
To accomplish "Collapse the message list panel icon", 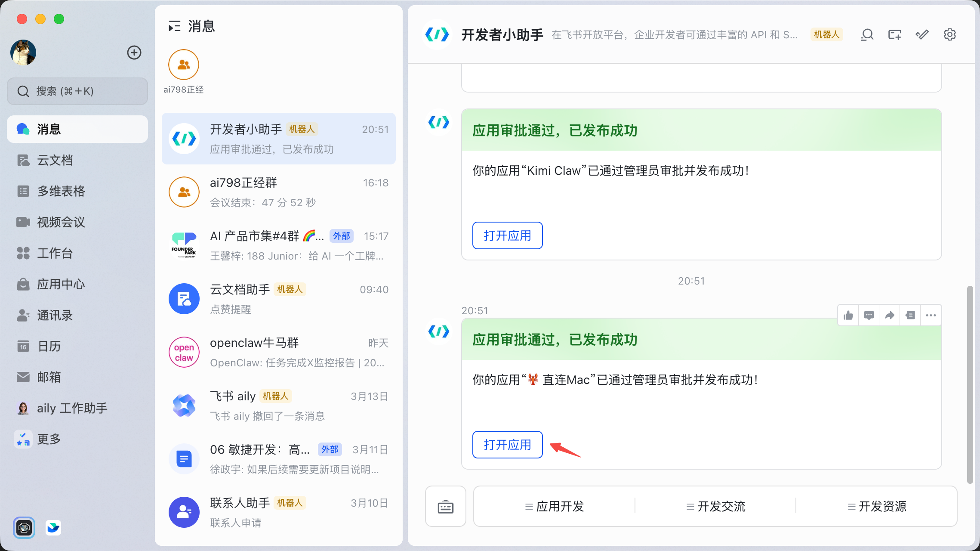I will click(x=174, y=27).
